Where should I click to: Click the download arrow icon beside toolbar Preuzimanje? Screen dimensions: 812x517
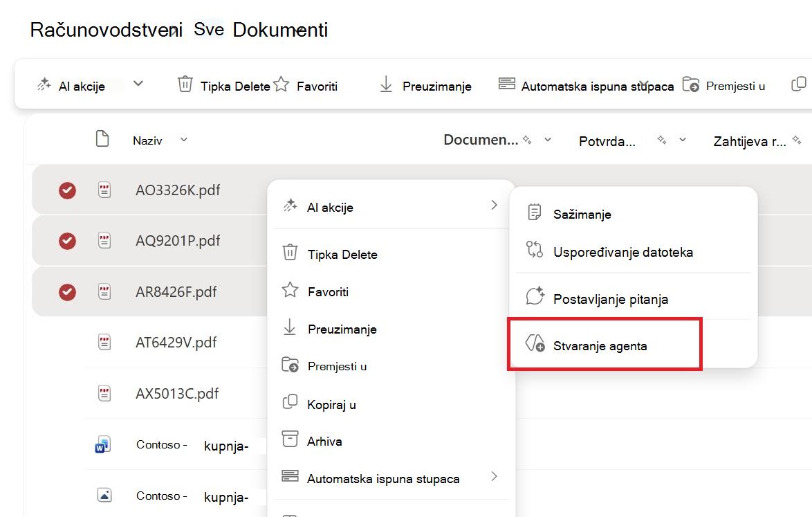pyautogui.click(x=386, y=84)
